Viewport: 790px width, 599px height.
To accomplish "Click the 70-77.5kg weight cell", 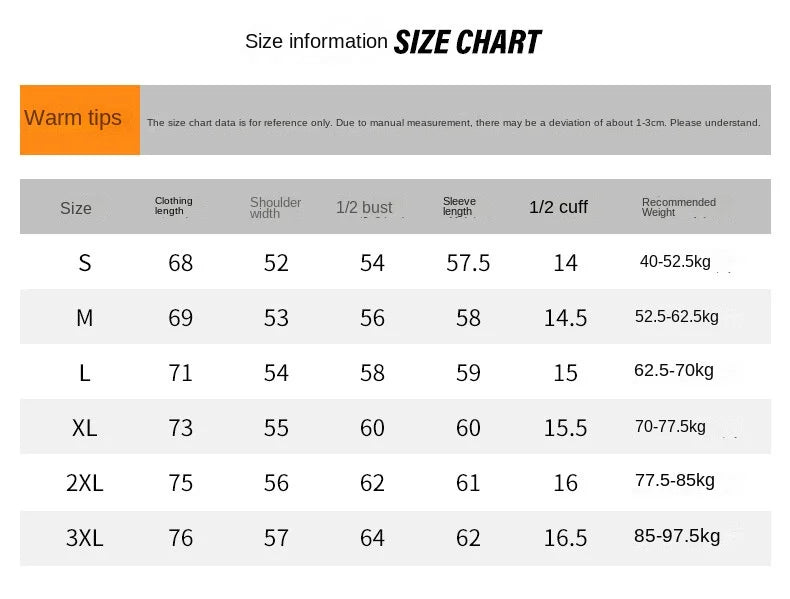I will tap(670, 426).
